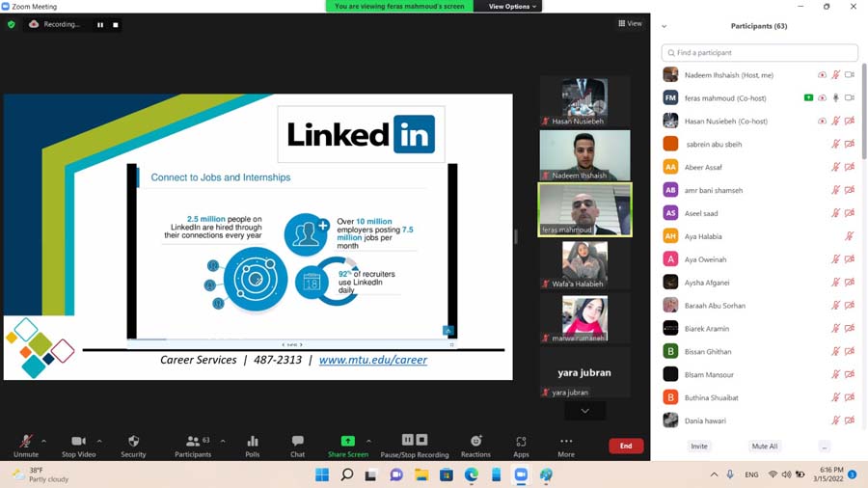Click the Invite button
This screenshot has width=868, height=488.
[x=699, y=446]
